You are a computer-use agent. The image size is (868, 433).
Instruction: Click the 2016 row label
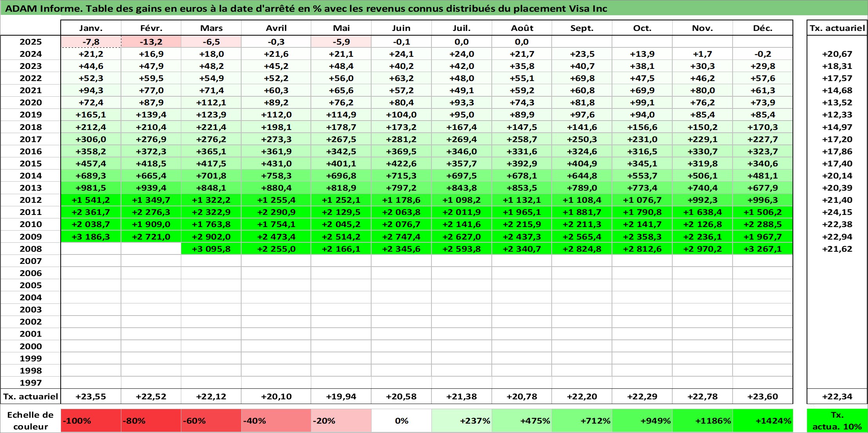(31, 151)
